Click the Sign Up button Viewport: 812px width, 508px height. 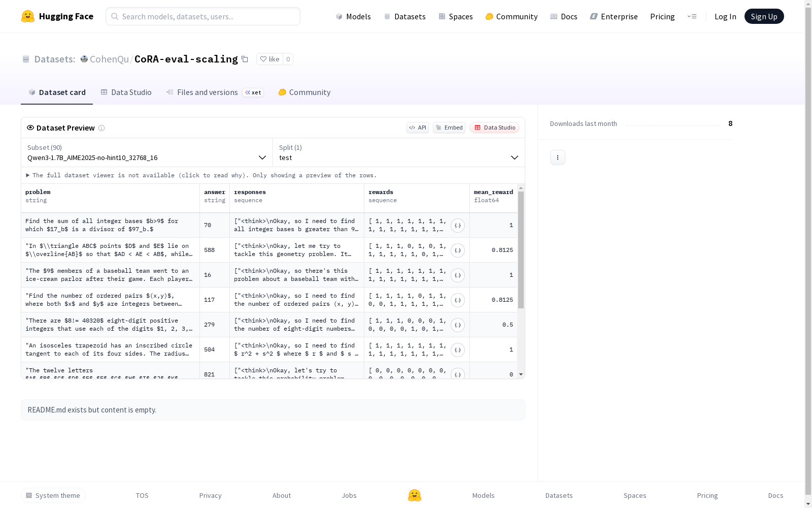pyautogui.click(x=764, y=16)
